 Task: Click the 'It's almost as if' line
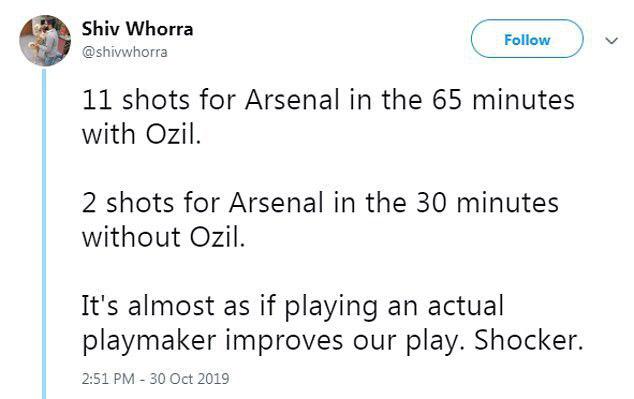[x=293, y=306]
